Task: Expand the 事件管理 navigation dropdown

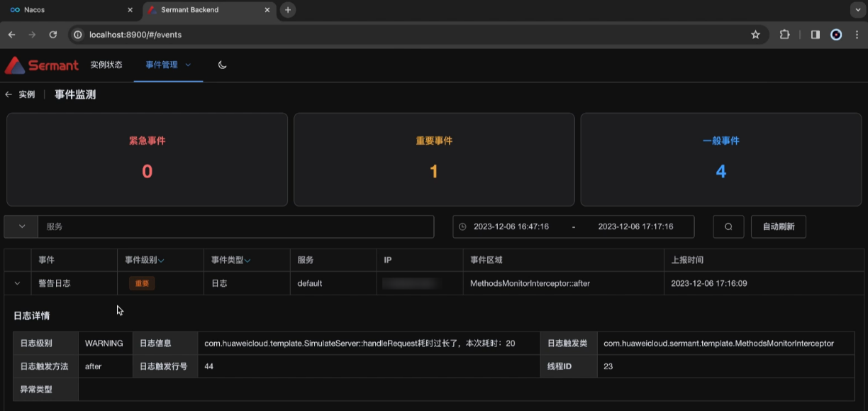Action: (x=188, y=64)
